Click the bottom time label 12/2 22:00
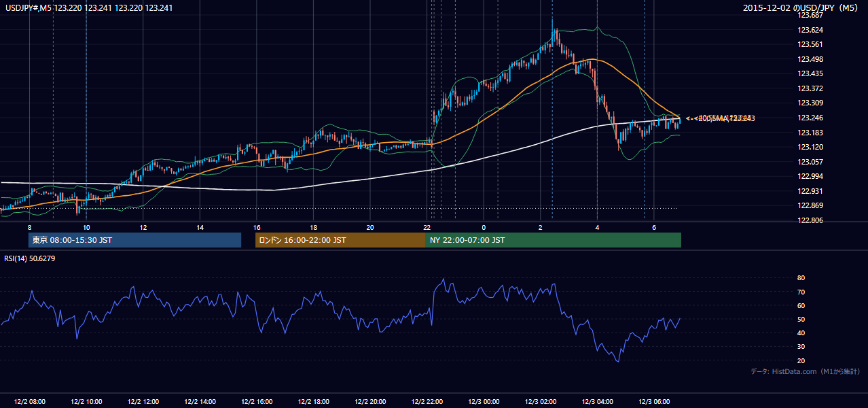The image size is (868, 408). (427, 402)
